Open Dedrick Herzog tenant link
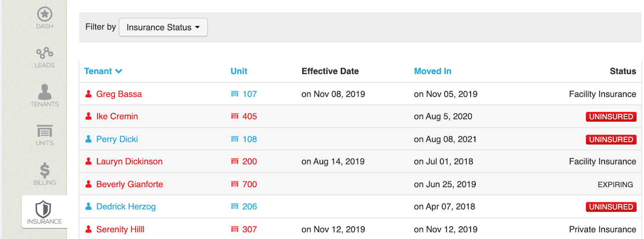This screenshot has height=239, width=644. tap(126, 207)
